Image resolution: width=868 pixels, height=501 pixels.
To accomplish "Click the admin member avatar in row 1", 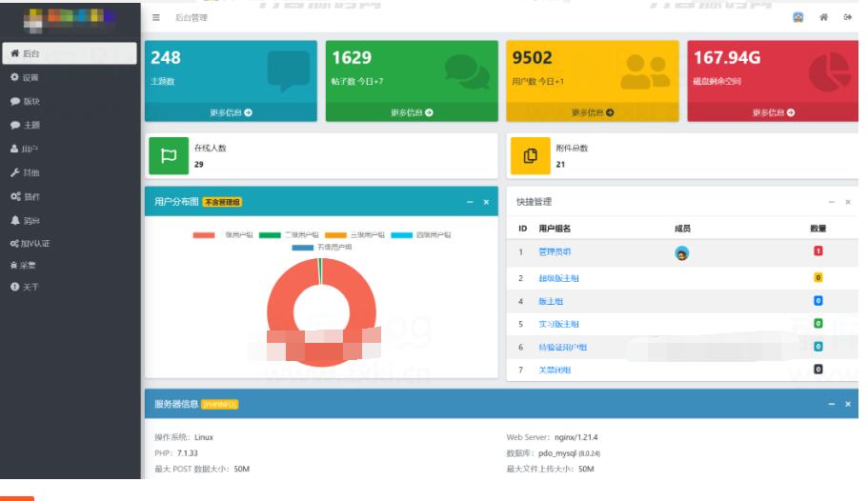I will [x=681, y=253].
